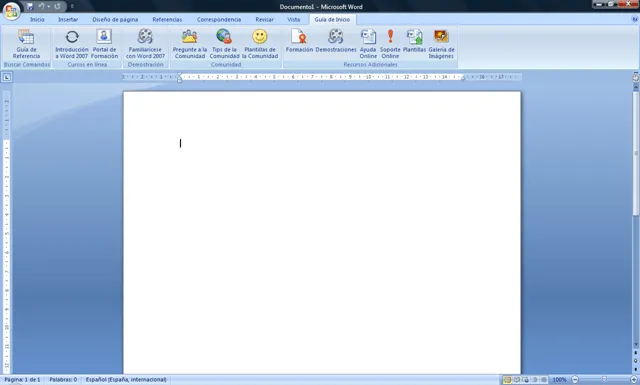640x385 pixels.
Task: Customize the quick access toolbar dropdown
Action: (72, 6)
